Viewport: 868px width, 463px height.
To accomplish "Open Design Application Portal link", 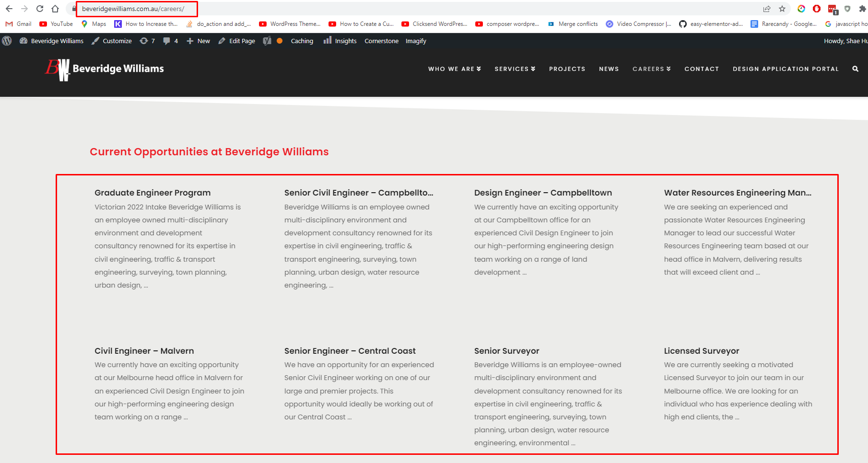I will point(786,69).
